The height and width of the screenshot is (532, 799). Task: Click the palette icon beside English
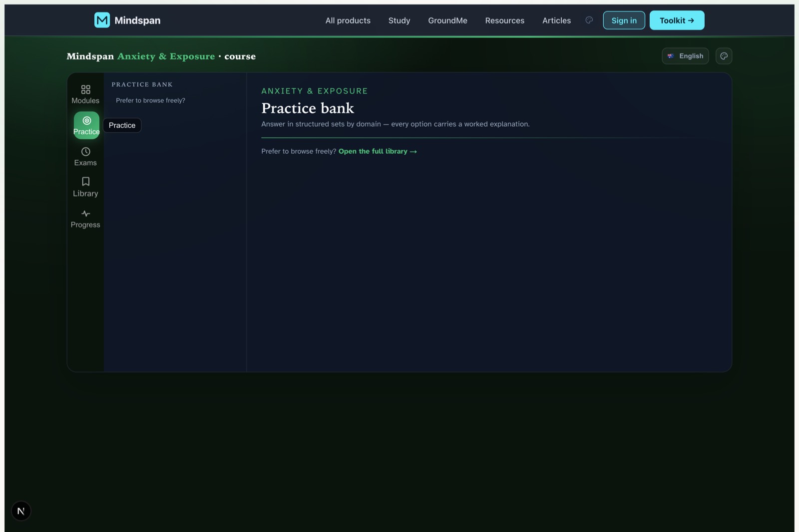tap(724, 56)
